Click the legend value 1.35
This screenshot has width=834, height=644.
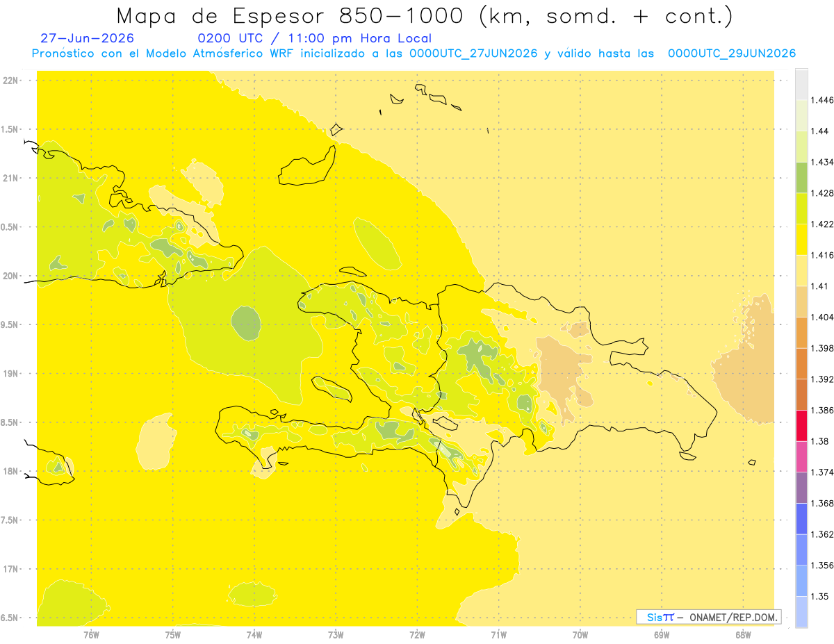click(x=820, y=596)
